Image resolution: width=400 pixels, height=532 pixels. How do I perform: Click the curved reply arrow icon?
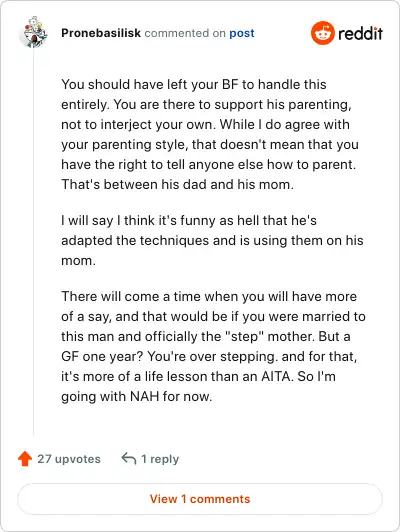tap(129, 458)
